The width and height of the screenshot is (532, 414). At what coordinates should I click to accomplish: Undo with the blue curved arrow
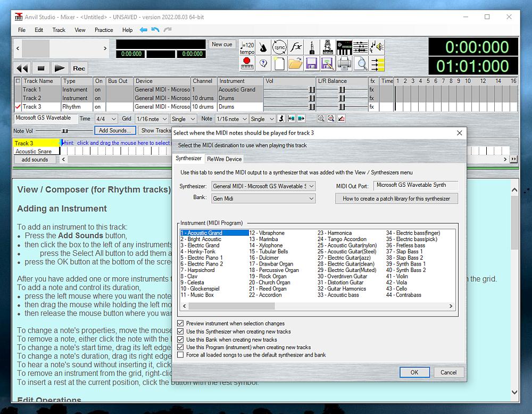click(155, 30)
